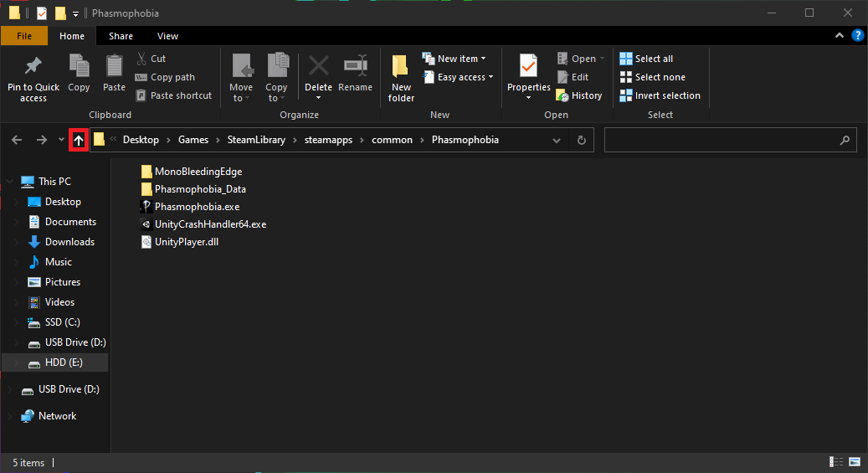868x473 pixels.
Task: Open HDD (E:) drive
Action: coord(55,362)
